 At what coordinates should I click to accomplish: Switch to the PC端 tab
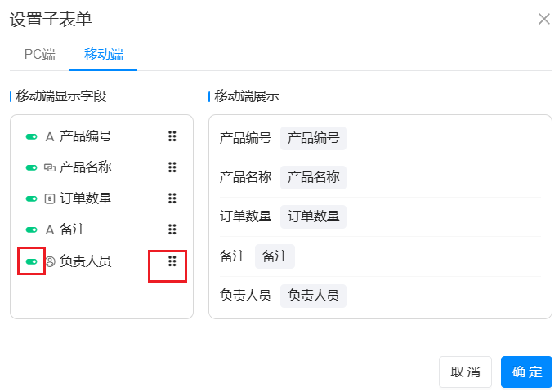coord(40,55)
